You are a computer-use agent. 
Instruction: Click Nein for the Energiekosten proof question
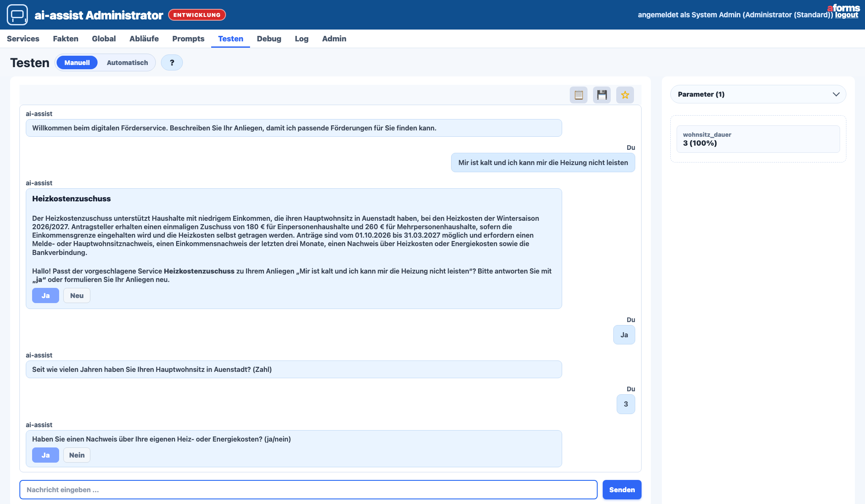(77, 455)
